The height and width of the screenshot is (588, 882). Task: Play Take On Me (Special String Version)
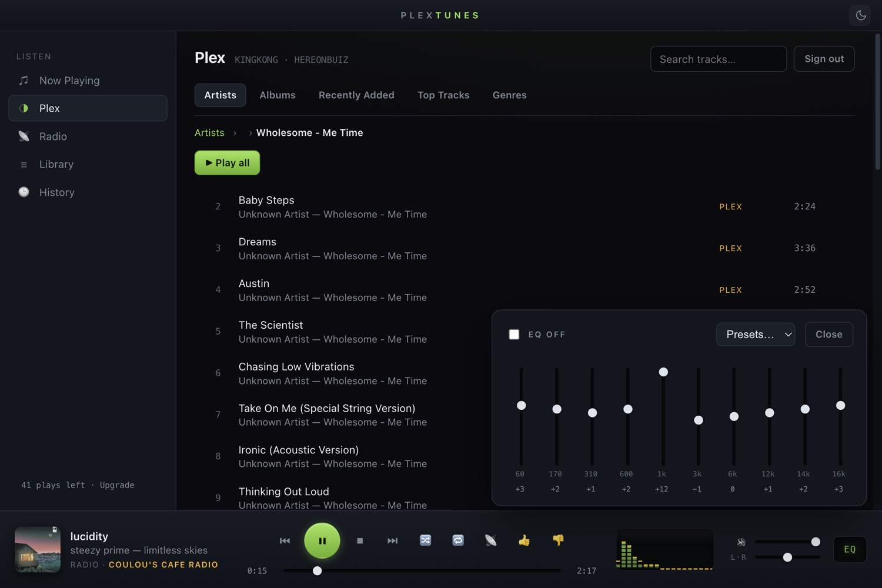click(x=343, y=415)
